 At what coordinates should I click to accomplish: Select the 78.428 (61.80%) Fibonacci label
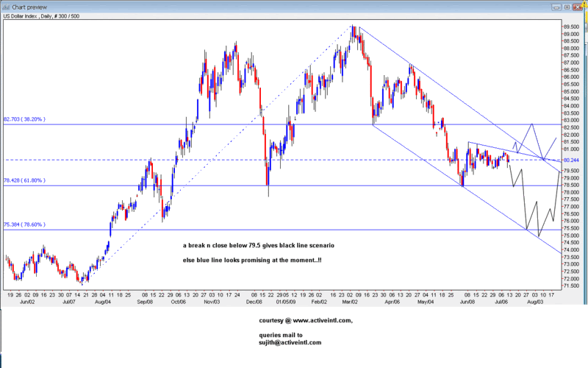pyautogui.click(x=29, y=180)
